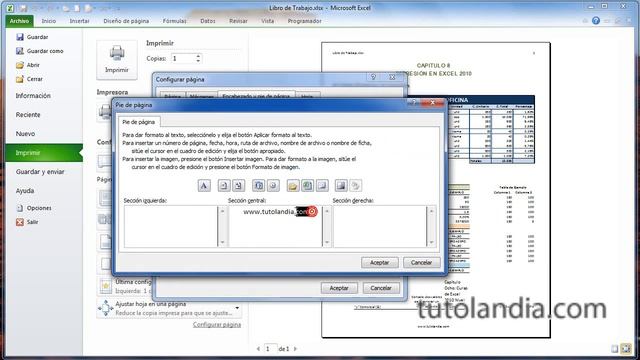Insert sheet name tab icon
The height and width of the screenshot is (360, 640).
tap(322, 186)
